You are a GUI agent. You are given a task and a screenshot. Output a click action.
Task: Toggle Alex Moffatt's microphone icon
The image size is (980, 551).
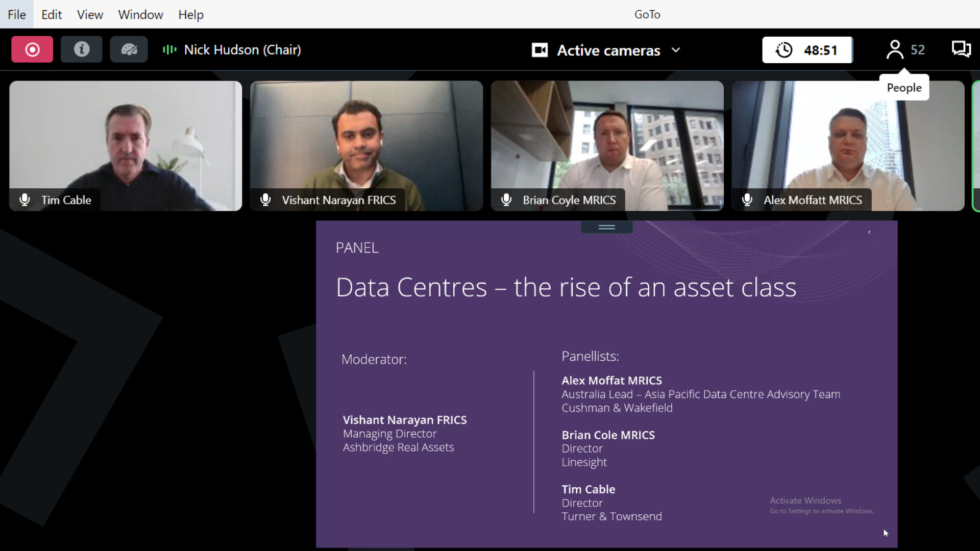[747, 200]
